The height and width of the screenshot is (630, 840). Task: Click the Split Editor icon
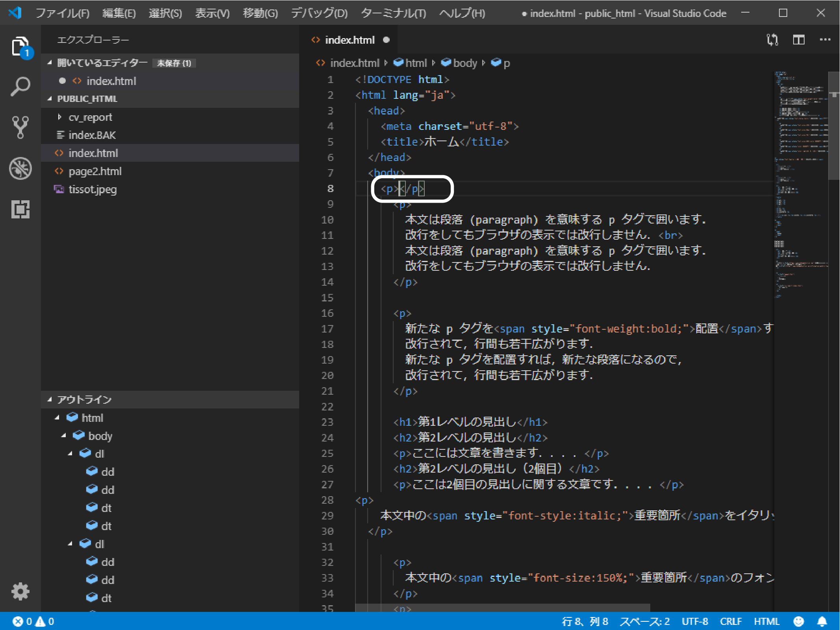[x=799, y=40]
